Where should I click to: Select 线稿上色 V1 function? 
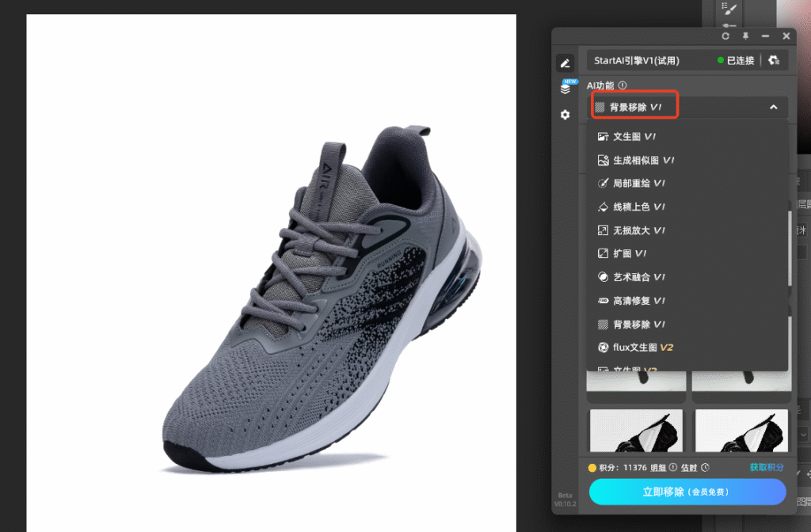(x=638, y=207)
